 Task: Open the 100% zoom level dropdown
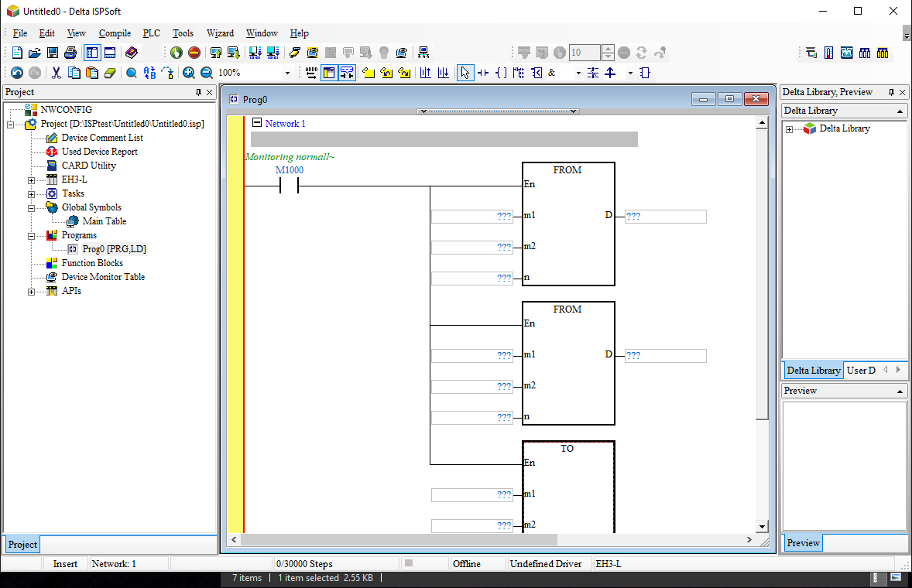pyautogui.click(x=289, y=73)
